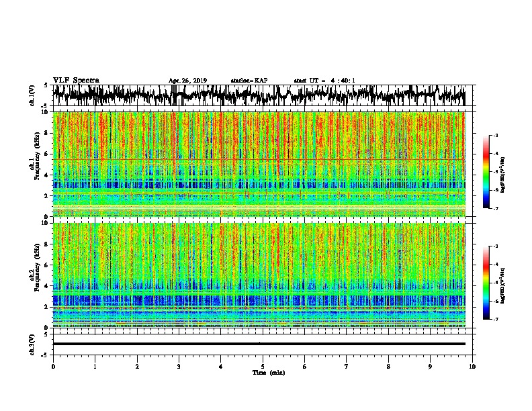This screenshot has height=411, width=532.
Task: Click time axis tick label "2"
Action: coord(137,367)
